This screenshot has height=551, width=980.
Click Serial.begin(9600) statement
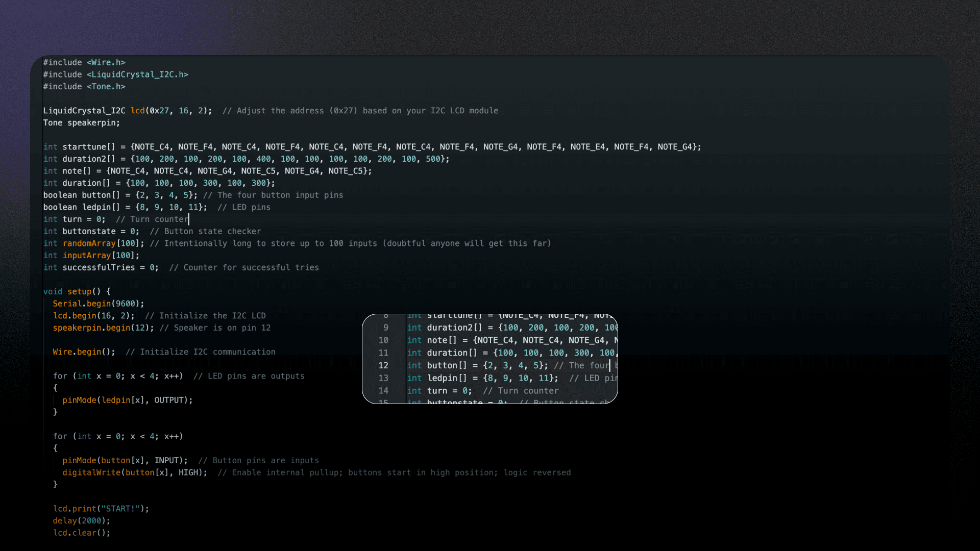click(98, 304)
